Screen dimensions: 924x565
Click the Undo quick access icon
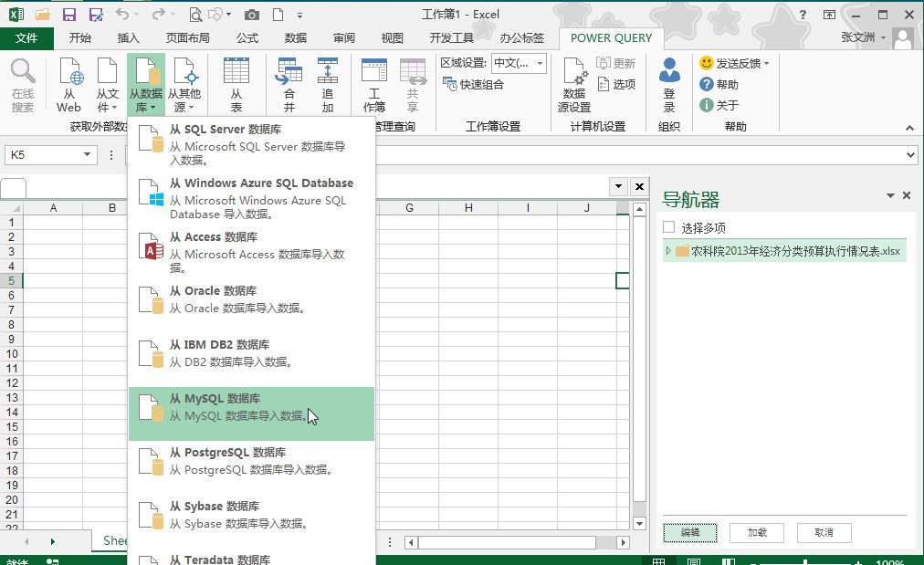point(122,14)
